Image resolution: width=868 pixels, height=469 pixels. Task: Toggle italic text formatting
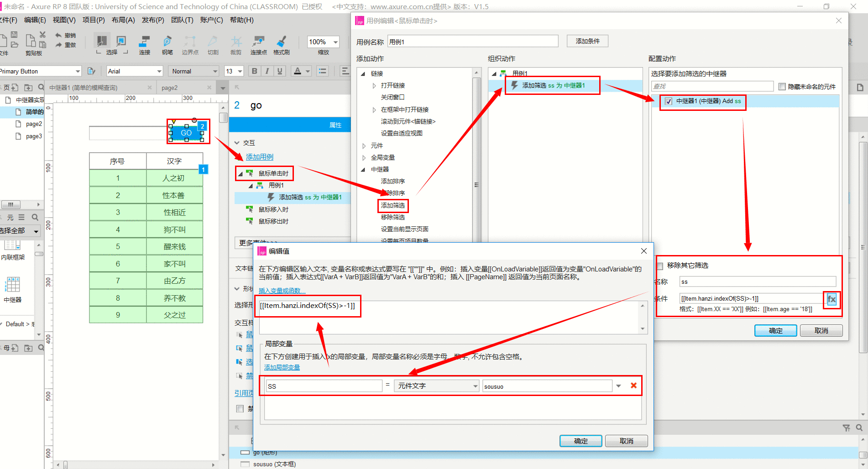coord(267,71)
